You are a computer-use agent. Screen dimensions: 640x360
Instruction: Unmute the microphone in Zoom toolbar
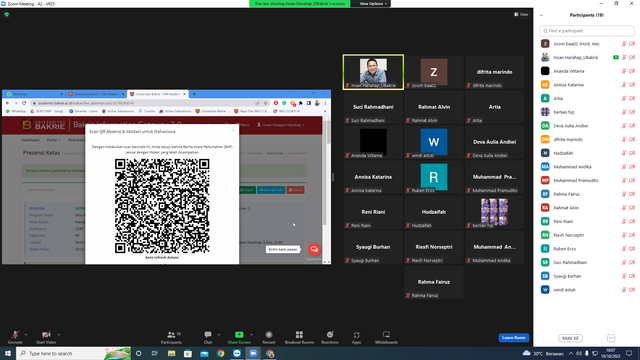click(x=15, y=337)
